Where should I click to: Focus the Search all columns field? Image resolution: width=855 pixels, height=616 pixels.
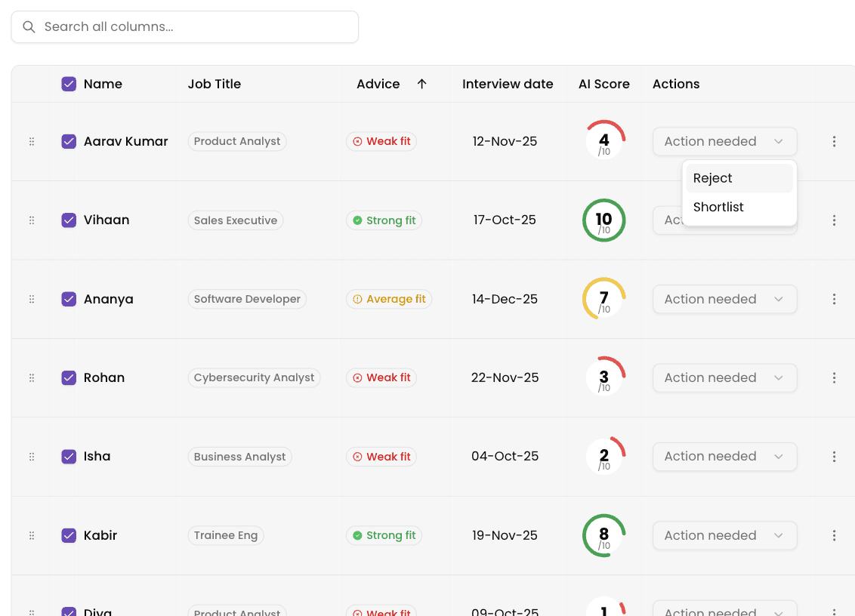point(185,26)
